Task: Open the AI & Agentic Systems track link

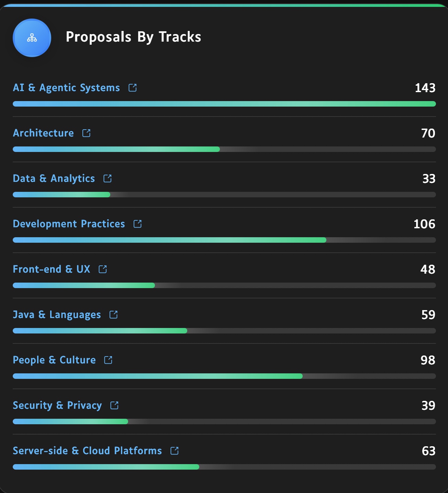Action: tap(66, 88)
